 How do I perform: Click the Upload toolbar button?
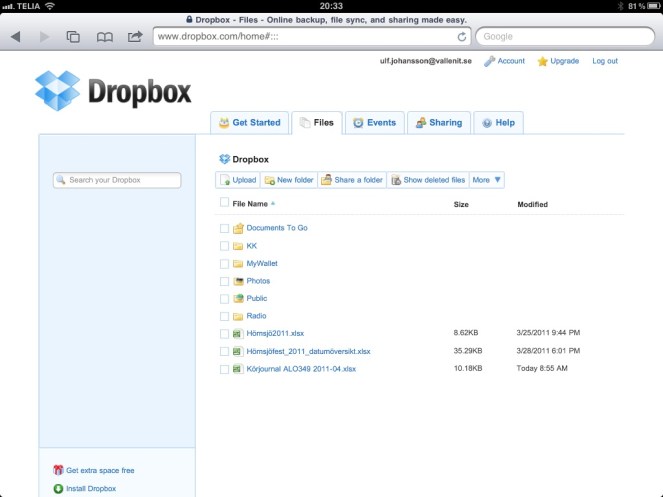238,180
